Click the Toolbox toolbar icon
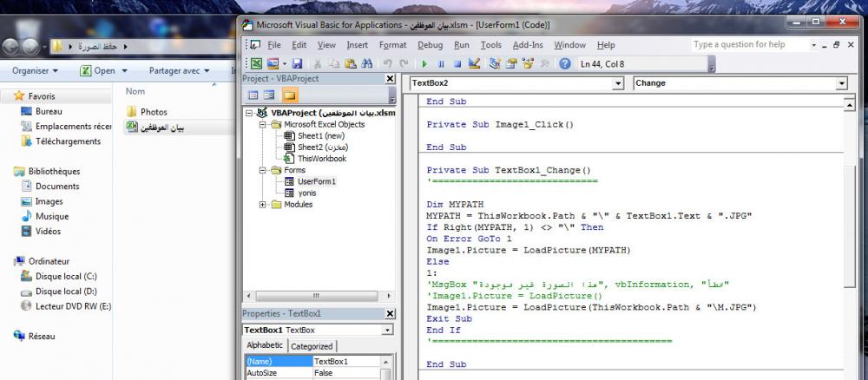868x380 pixels. [544, 63]
